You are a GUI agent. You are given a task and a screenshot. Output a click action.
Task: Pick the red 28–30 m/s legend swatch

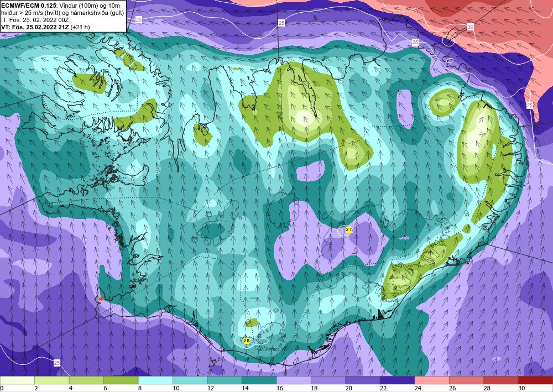tap(501, 380)
